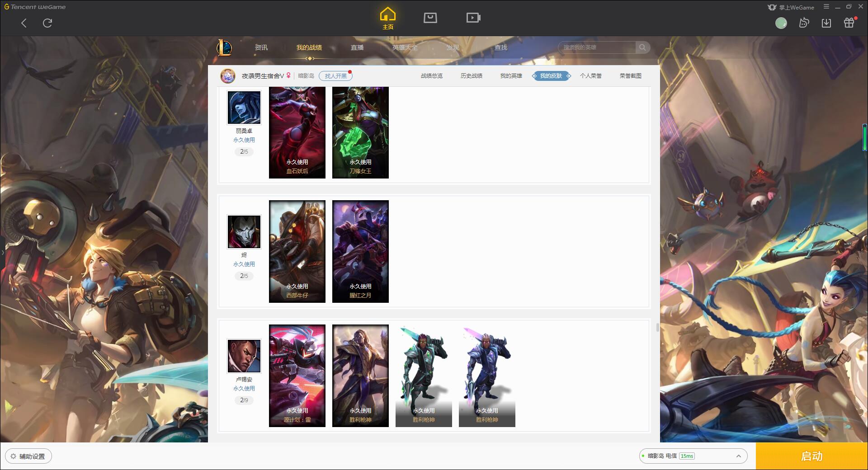This screenshot has height=470, width=868.
Task: Open the hamburger main menu
Action: tap(826, 7)
